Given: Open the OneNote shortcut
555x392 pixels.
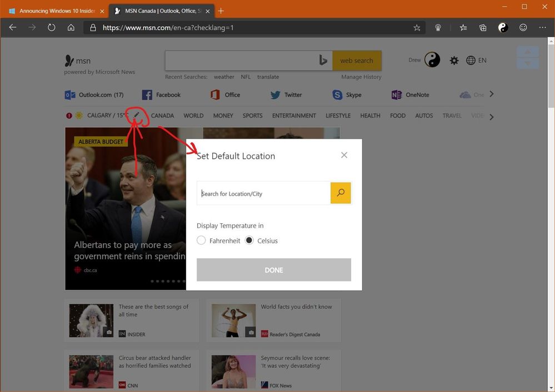Looking at the screenshot, I should (x=410, y=95).
